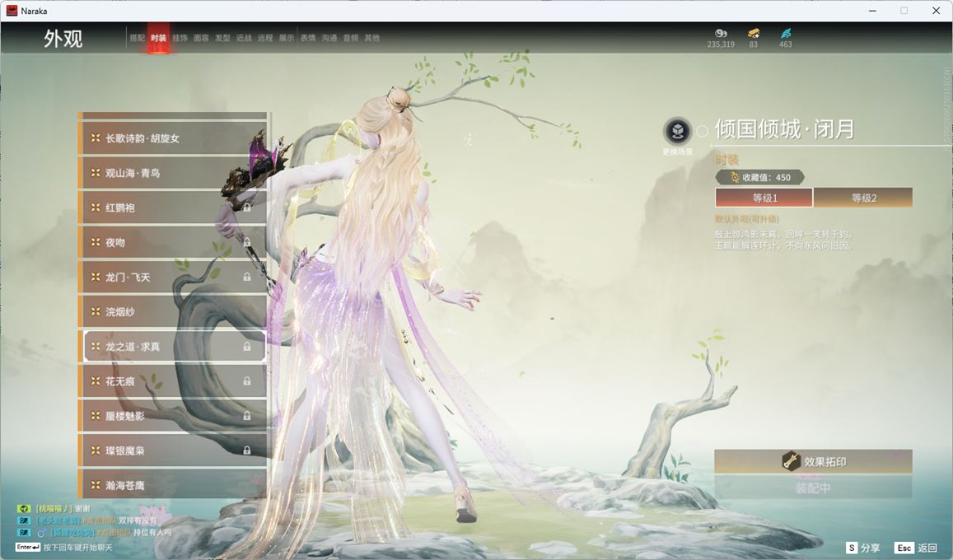Select the 瀚海苍鹰 outfit
Screen dimensions: 953x560
point(173,485)
